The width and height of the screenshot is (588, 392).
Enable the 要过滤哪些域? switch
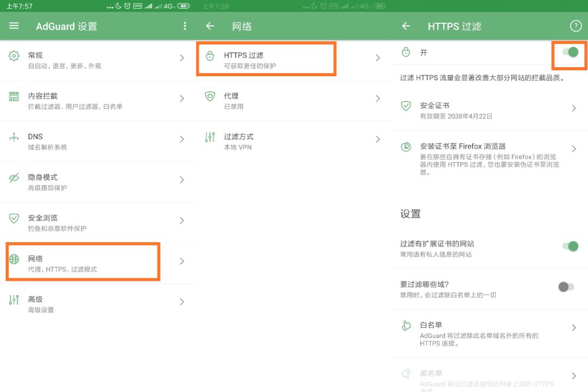pyautogui.click(x=566, y=287)
